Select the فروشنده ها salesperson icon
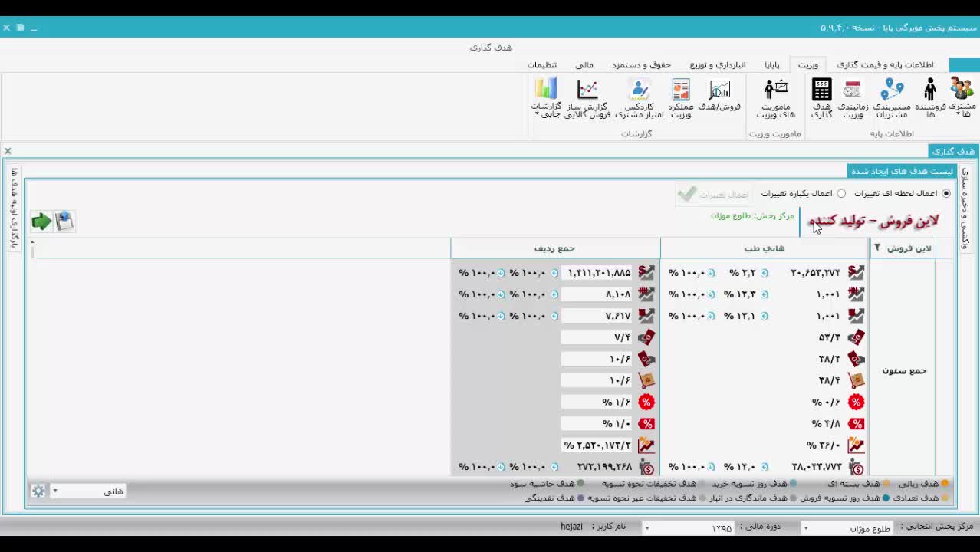Image resolution: width=980 pixels, height=552 pixels. point(930,91)
